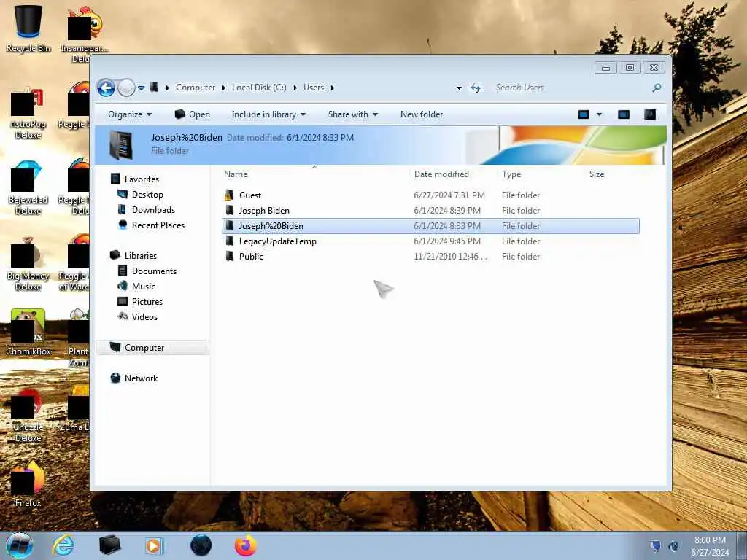Open Recent Places under Favorites
The width and height of the screenshot is (747, 560).
158,225
